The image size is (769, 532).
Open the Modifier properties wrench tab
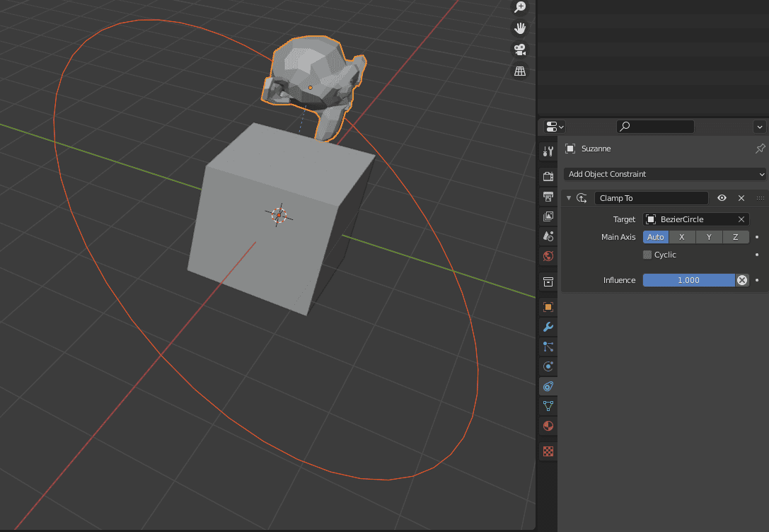click(548, 327)
